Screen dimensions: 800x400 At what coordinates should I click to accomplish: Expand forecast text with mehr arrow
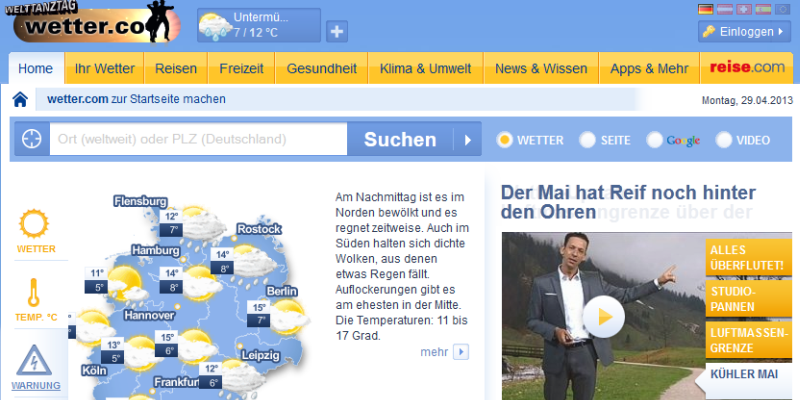click(460, 351)
